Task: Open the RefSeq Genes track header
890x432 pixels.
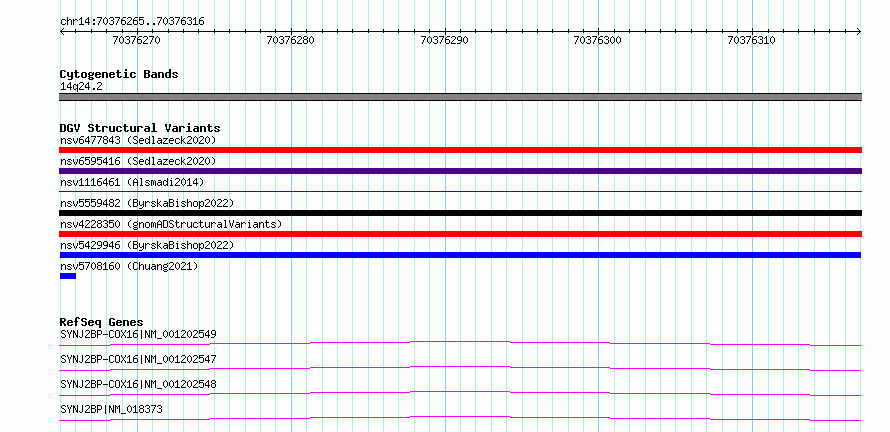Action: click(101, 322)
